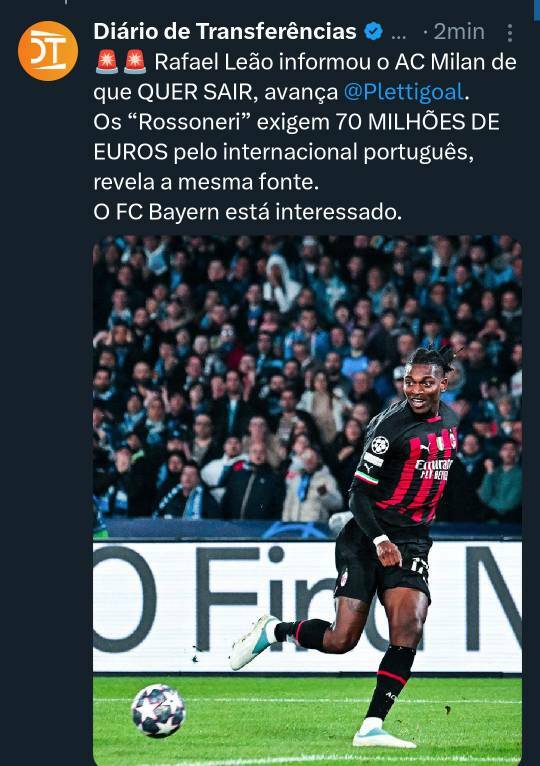
Task: Open the three-dot tweet options menu
Action: point(509,33)
